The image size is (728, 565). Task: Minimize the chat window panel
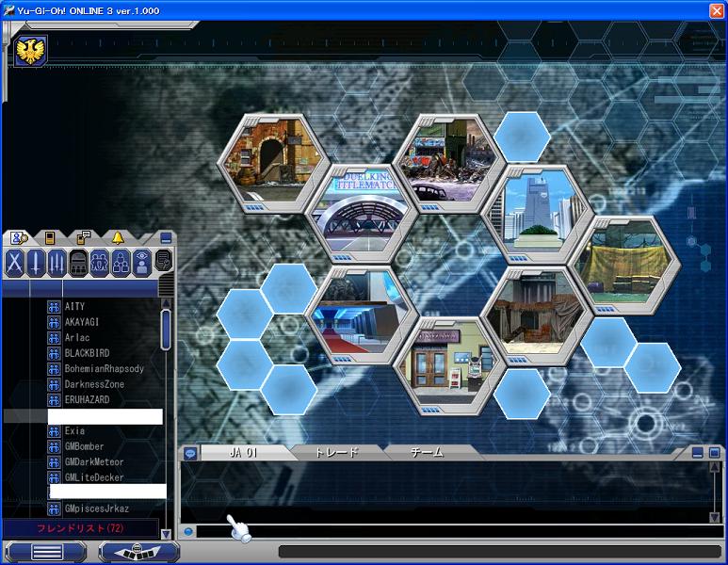click(x=697, y=453)
